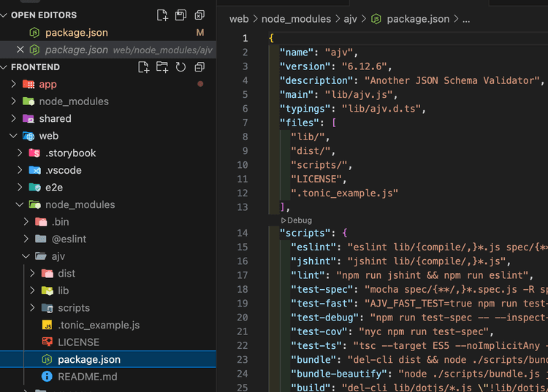Image resolution: width=548 pixels, height=392 pixels.
Task: Click the scripts folder icon
Action: pyautogui.click(x=47, y=308)
